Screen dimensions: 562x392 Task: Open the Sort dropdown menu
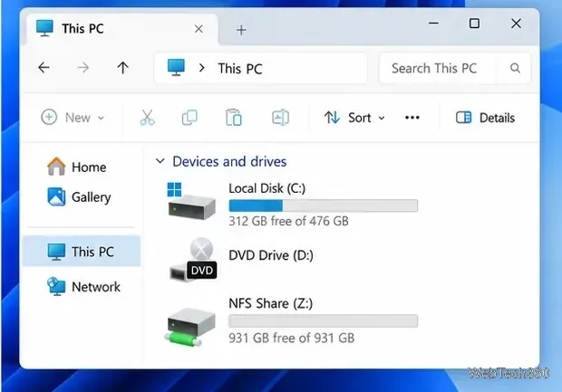pyautogui.click(x=354, y=118)
